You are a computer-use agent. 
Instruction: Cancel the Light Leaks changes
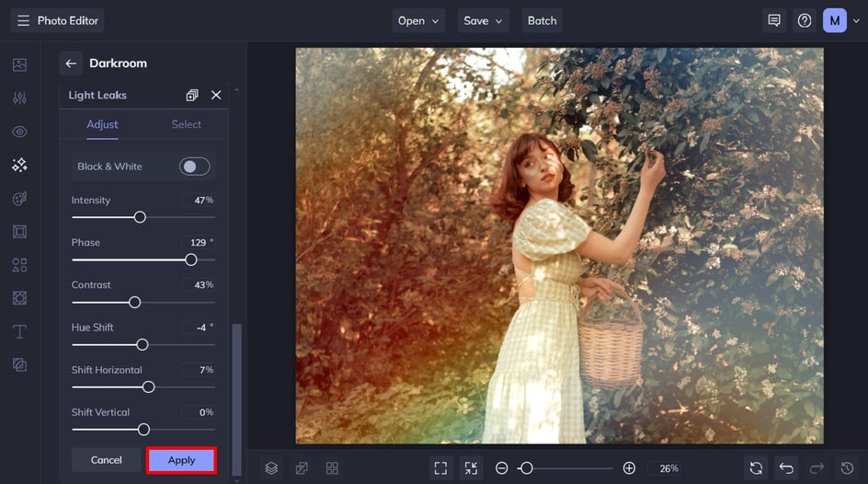(107, 460)
